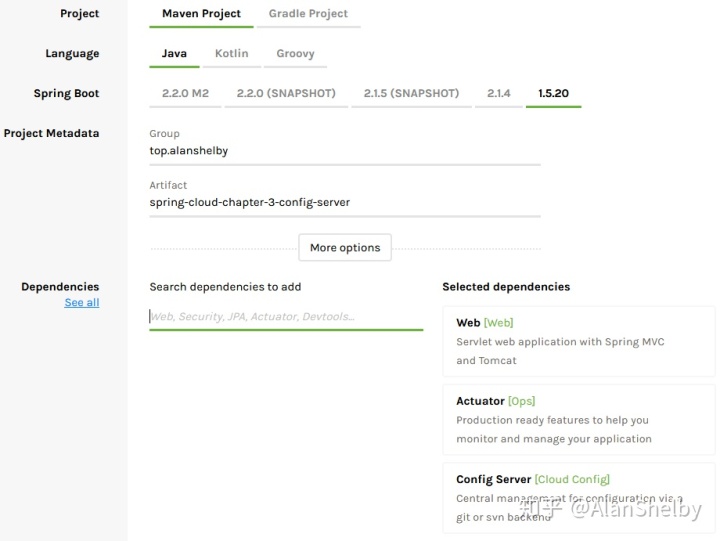Choose Kotlin as the language

pyautogui.click(x=231, y=54)
